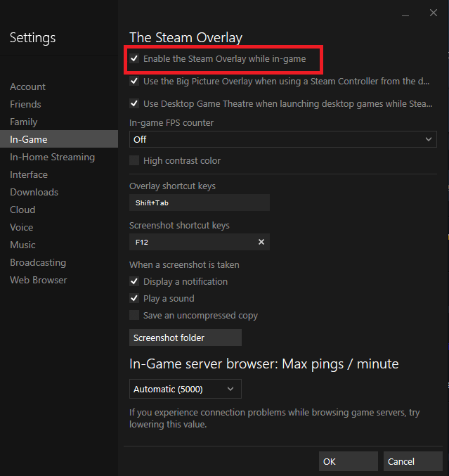Disable Desktop Game Theatre checkbox
This screenshot has width=449, height=476.
point(135,104)
